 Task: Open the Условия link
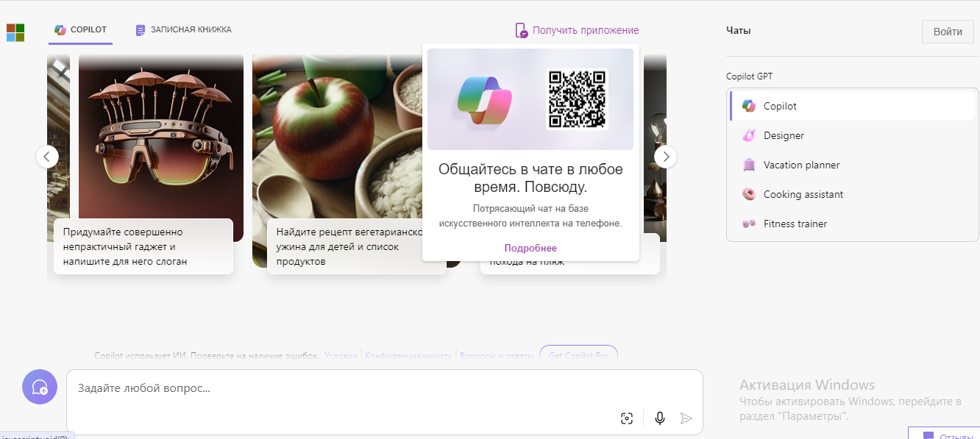(x=341, y=356)
